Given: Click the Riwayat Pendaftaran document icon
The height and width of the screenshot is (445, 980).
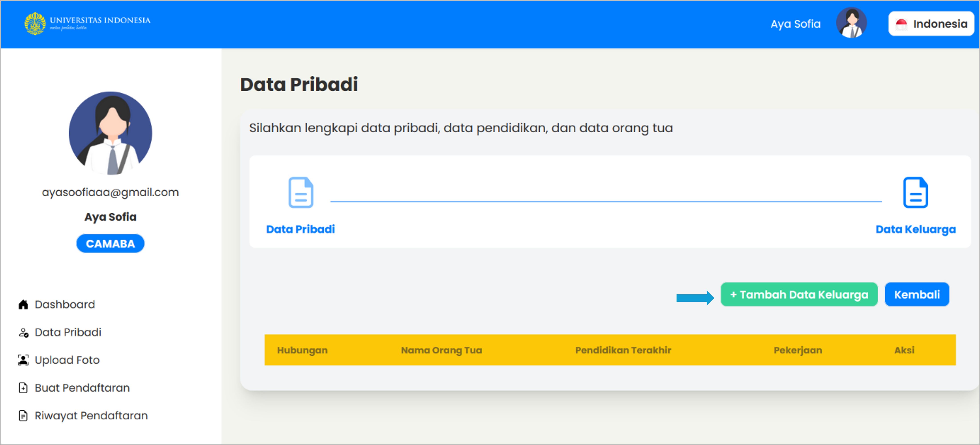Looking at the screenshot, I should tap(23, 415).
